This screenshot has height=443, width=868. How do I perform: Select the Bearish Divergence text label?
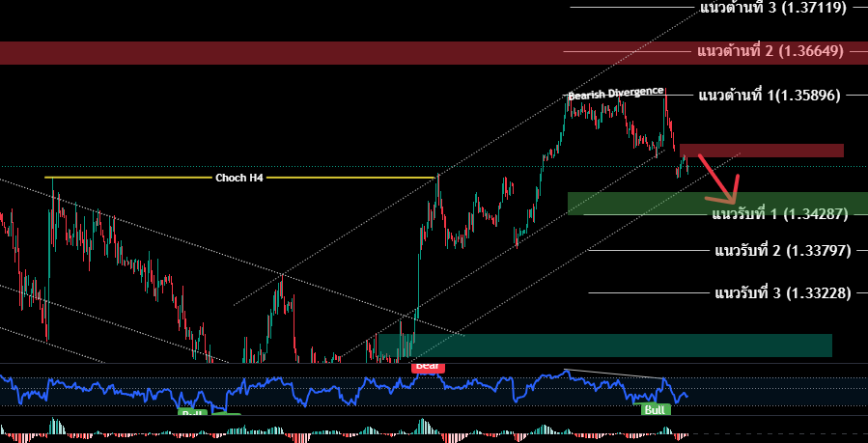(615, 94)
